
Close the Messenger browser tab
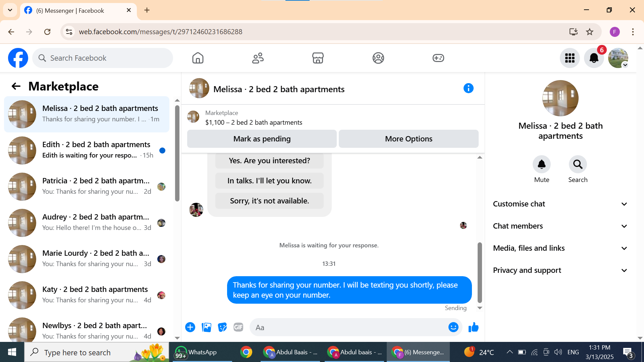coord(128,10)
